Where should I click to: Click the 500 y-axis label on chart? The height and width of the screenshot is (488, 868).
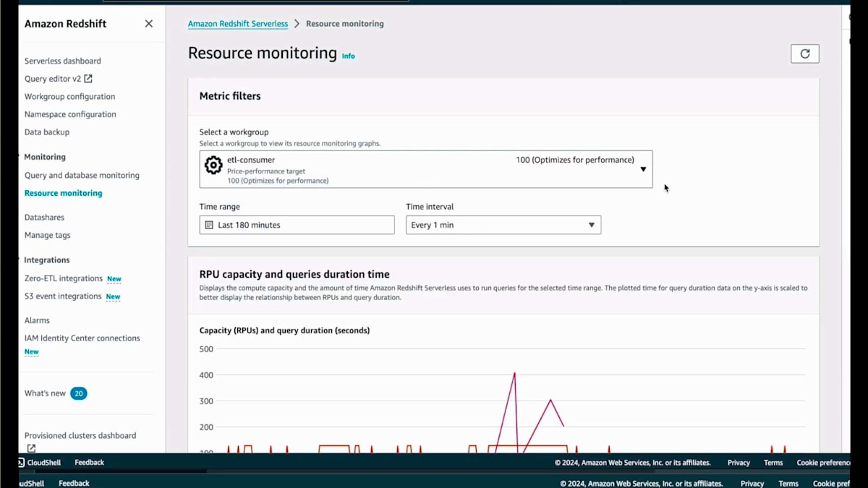tap(206, 349)
